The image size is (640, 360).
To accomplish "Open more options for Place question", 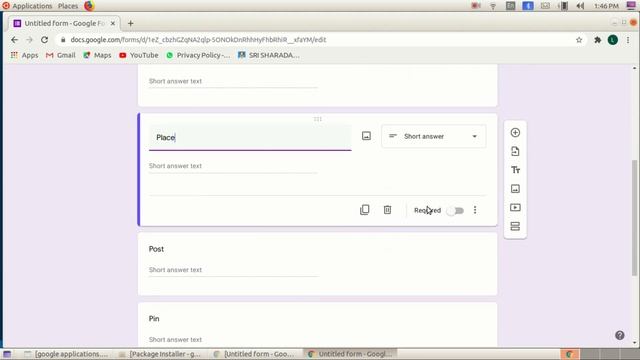I will point(475,210).
